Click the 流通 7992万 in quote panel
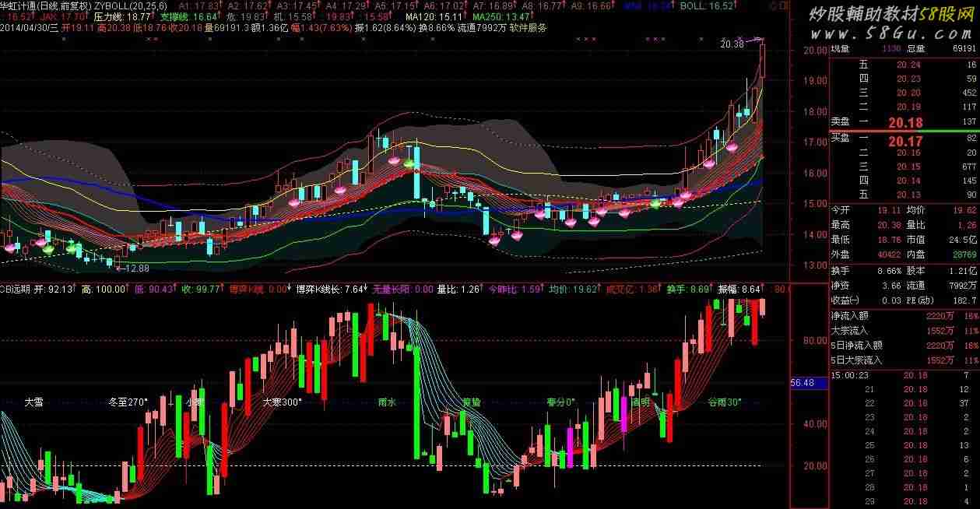Viewport: 980px width, 509px height. (963, 285)
